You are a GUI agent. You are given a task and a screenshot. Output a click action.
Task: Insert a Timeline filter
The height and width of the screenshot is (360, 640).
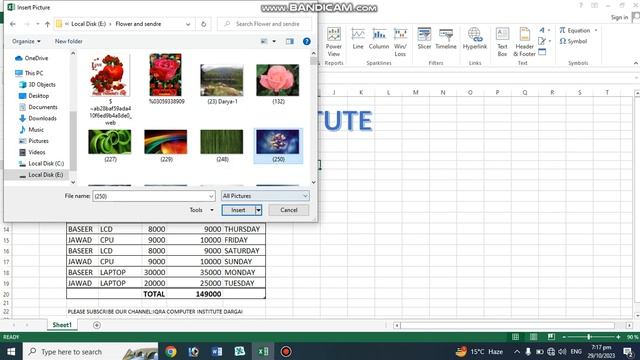click(446, 39)
